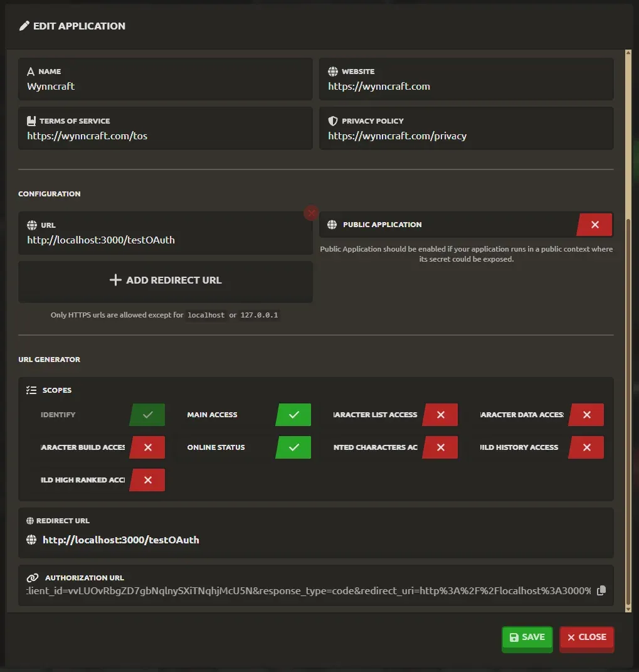
Task: Copy the authorization URL with the copy icon
Action: (601, 590)
